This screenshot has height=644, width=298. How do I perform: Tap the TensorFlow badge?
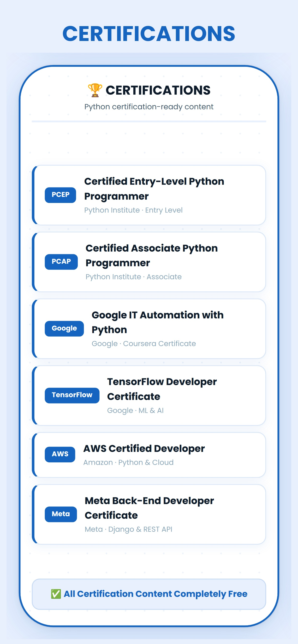pos(72,395)
